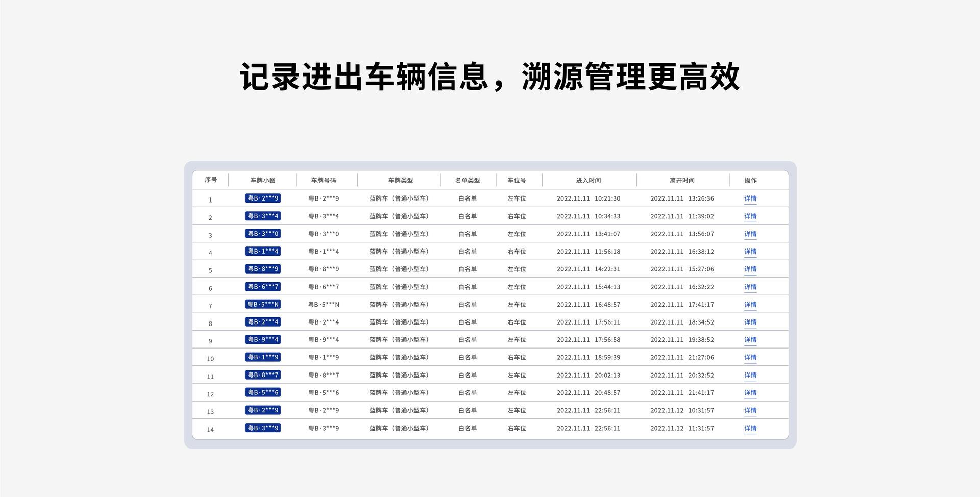The image size is (980, 497).
Task: Sort by the 进入时间 column header
Action: click(588, 180)
